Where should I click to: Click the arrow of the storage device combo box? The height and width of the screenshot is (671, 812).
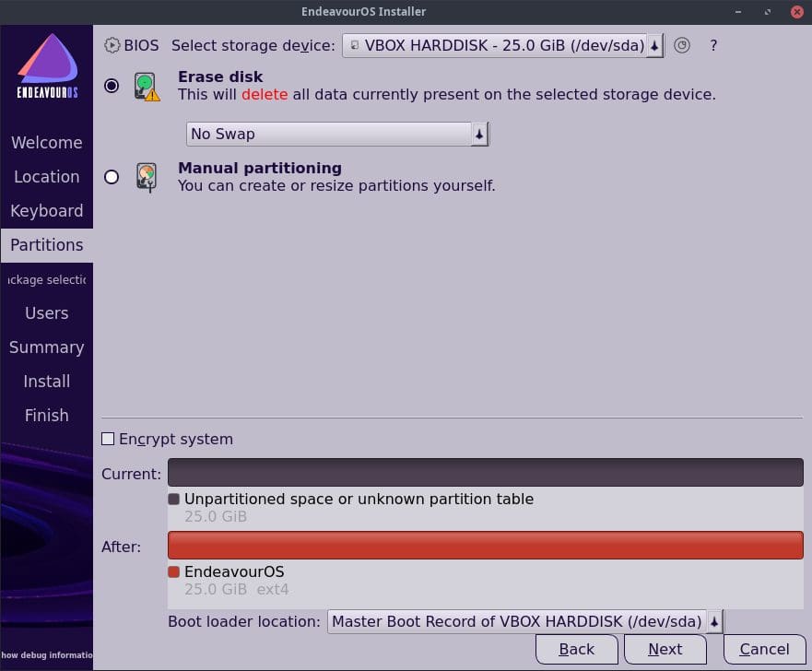[x=654, y=46]
